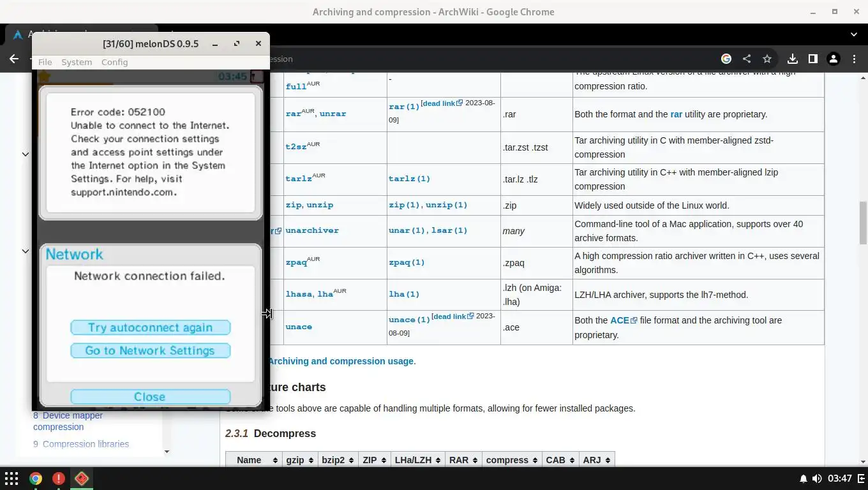Click Go to Network Settings button
Screen dimensions: 868x490
pyautogui.click(x=150, y=350)
